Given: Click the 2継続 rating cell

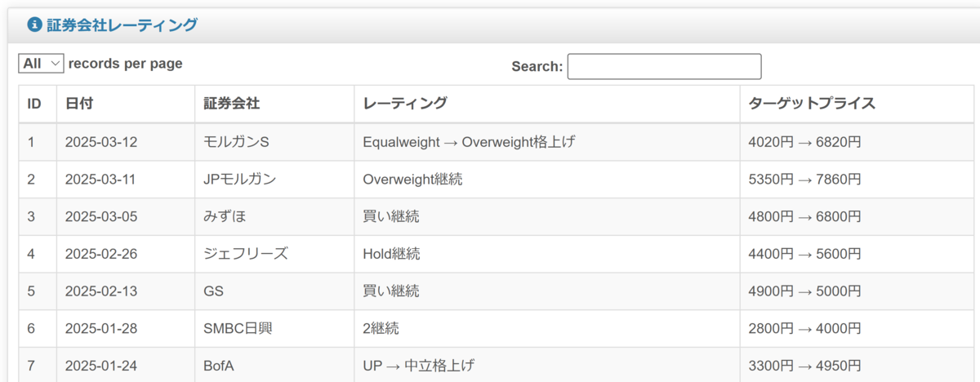Looking at the screenshot, I should pos(547,329).
